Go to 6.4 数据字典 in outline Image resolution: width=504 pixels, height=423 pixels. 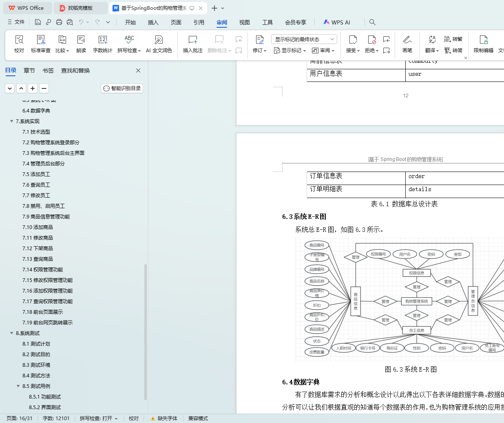[36, 111]
